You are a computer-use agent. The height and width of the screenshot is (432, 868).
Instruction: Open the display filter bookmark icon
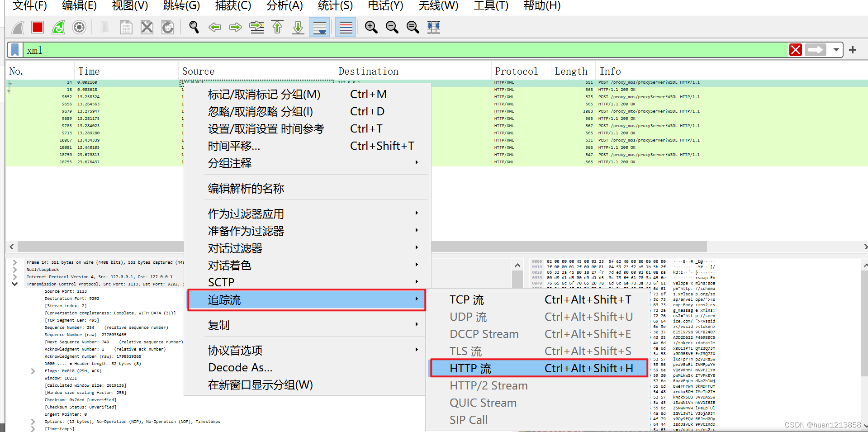(15, 50)
